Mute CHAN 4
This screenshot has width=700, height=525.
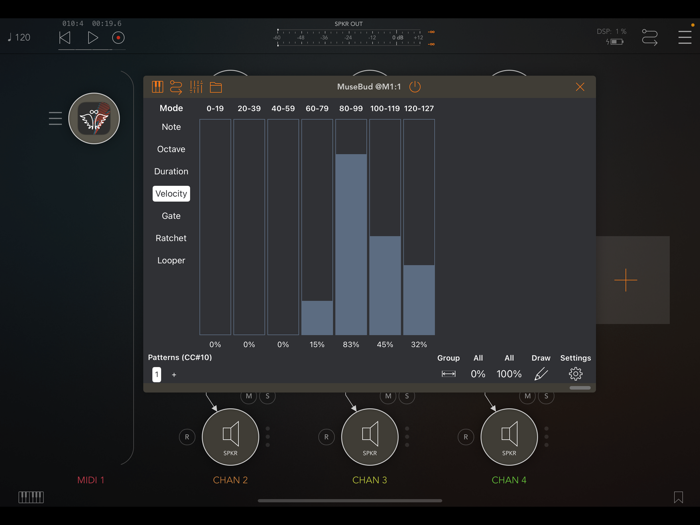coord(527,396)
